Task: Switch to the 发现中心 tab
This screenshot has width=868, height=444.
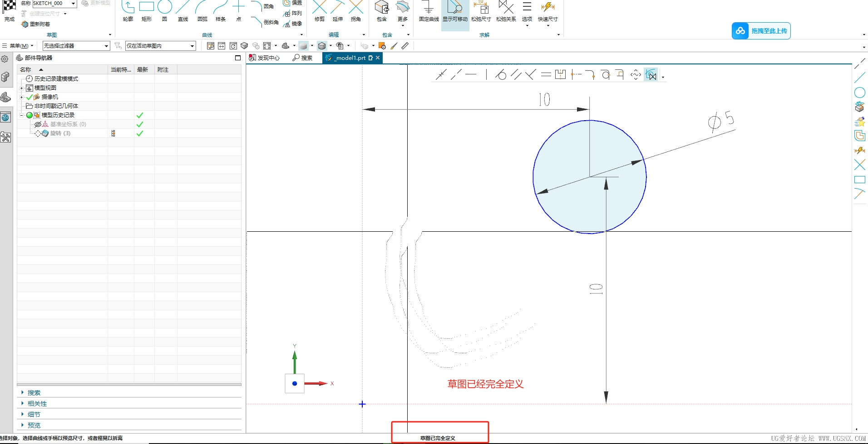Action: [x=265, y=58]
